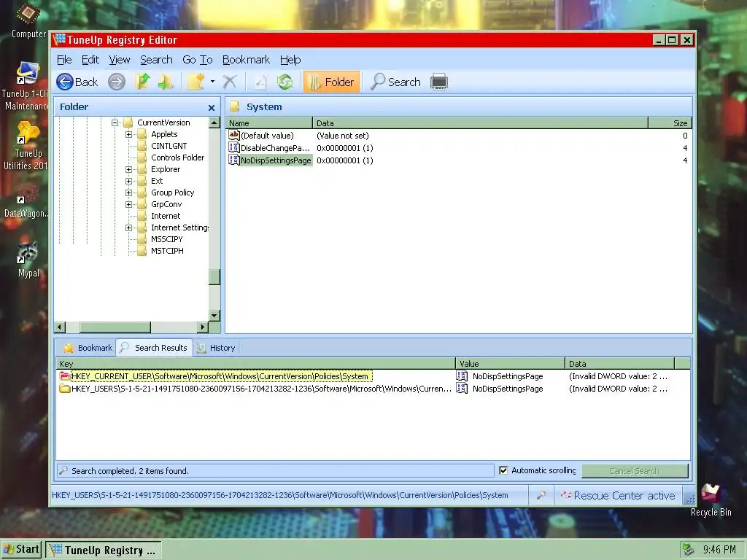The image size is (747, 560).
Task: Open the Help menu
Action: [290, 60]
